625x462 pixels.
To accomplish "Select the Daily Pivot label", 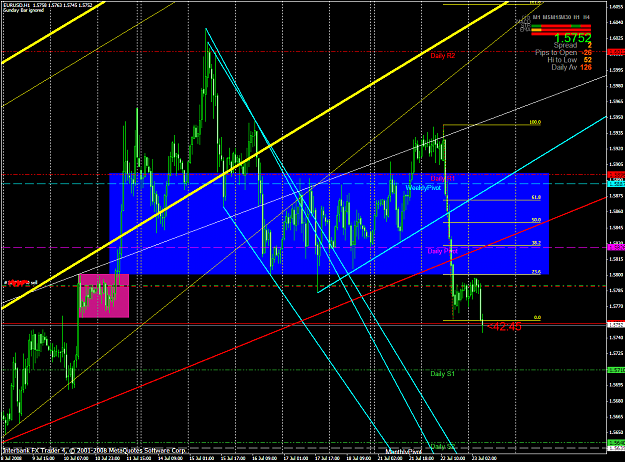I will point(442,251).
